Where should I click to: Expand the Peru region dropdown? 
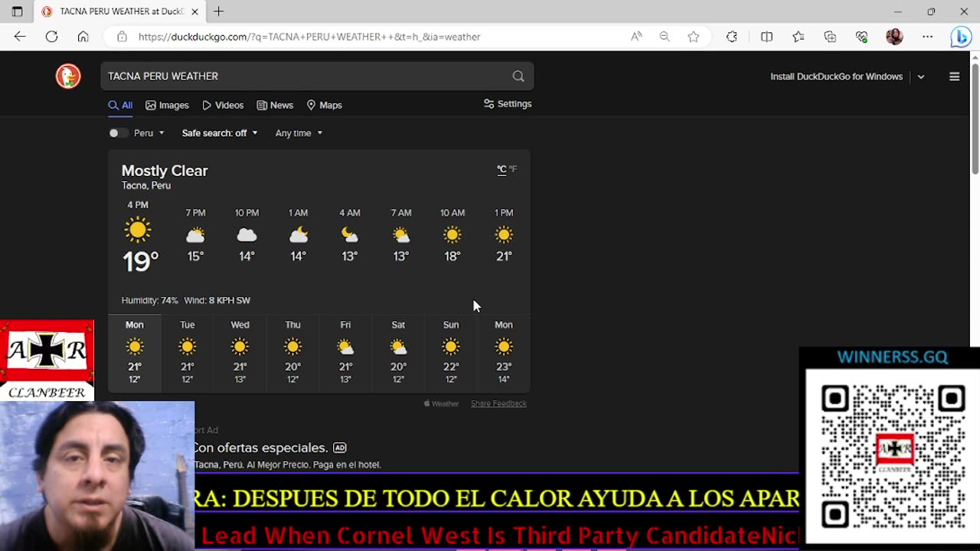click(149, 133)
